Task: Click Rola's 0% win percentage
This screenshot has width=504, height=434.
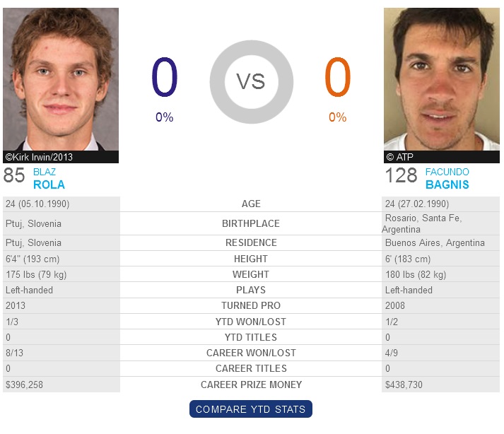Action: point(165,117)
